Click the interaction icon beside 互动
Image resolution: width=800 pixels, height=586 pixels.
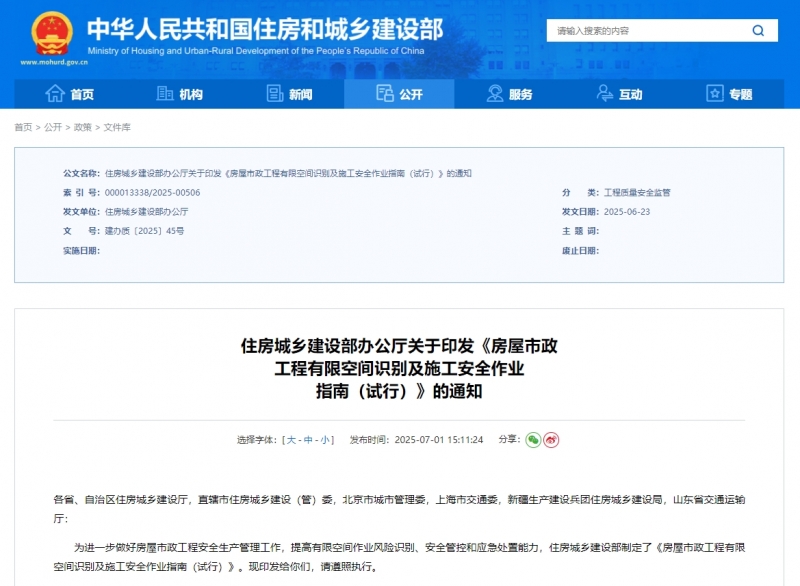605,93
